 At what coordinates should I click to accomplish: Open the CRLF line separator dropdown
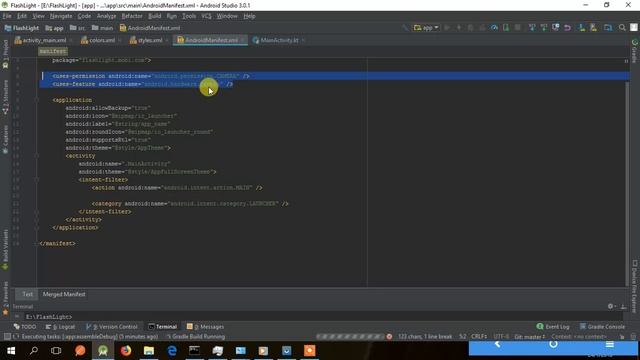coord(479,337)
